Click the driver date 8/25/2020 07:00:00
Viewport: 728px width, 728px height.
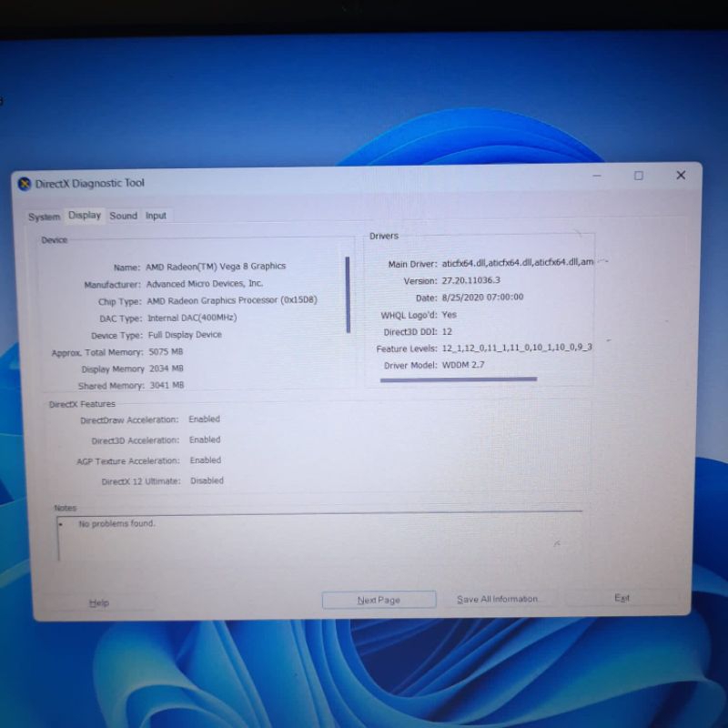[x=482, y=298]
